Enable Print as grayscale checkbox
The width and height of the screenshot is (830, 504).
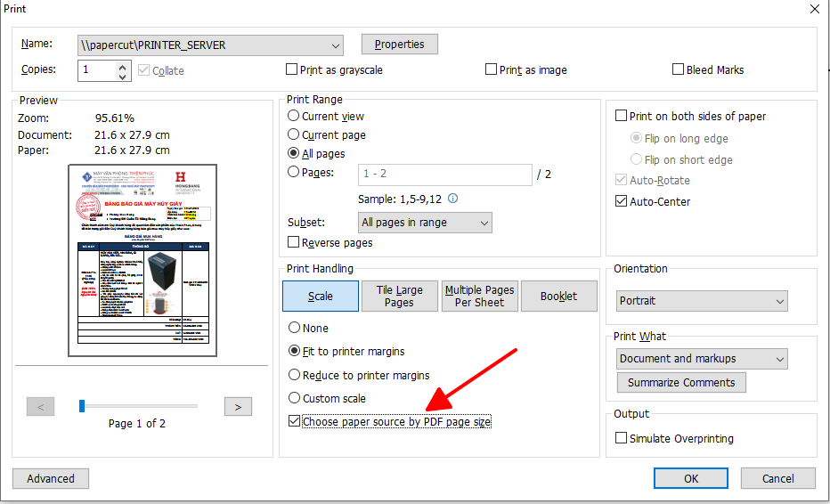click(292, 69)
